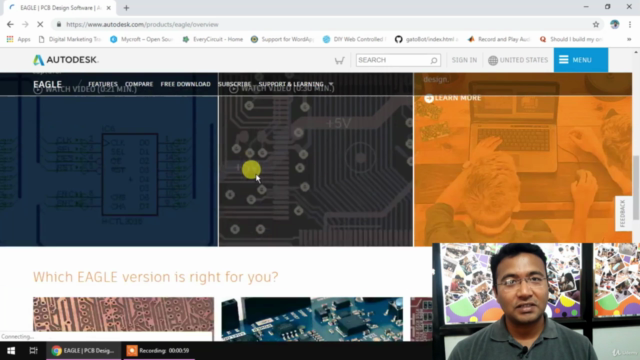The image size is (640, 360).
Task: Open the Mycroft Open Source bookmark
Action: click(142, 39)
